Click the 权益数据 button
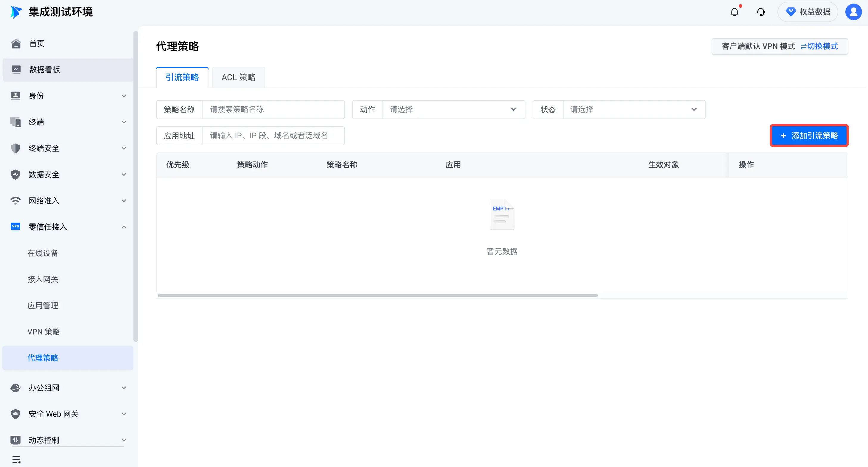 click(808, 12)
